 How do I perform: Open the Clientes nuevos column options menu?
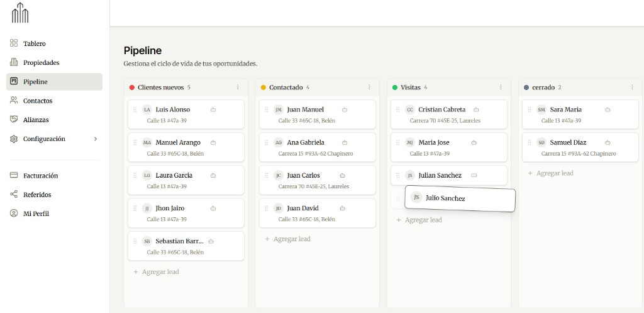point(238,88)
